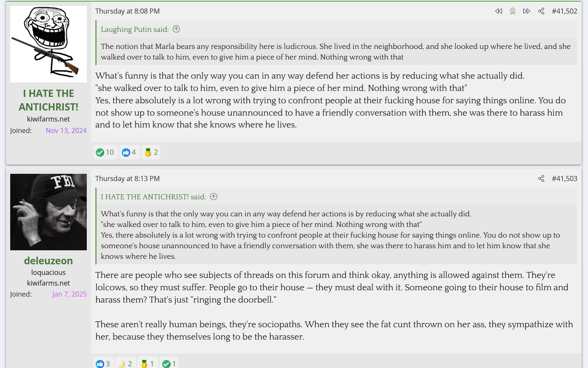Open permalink #41,503
588x368 pixels.
[x=565, y=178]
